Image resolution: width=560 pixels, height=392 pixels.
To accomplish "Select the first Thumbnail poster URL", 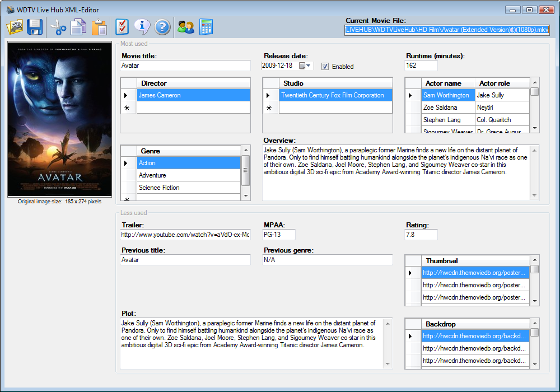I will 475,273.
